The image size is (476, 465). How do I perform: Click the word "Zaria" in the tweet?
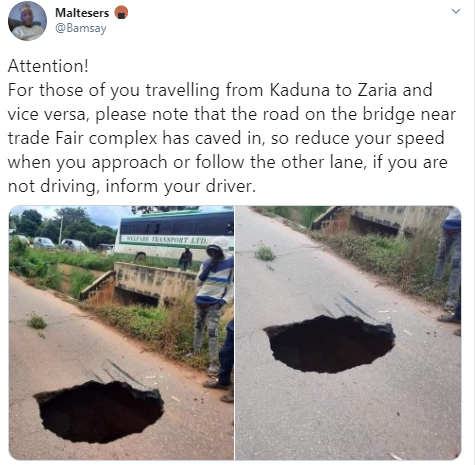pyautogui.click(x=377, y=90)
